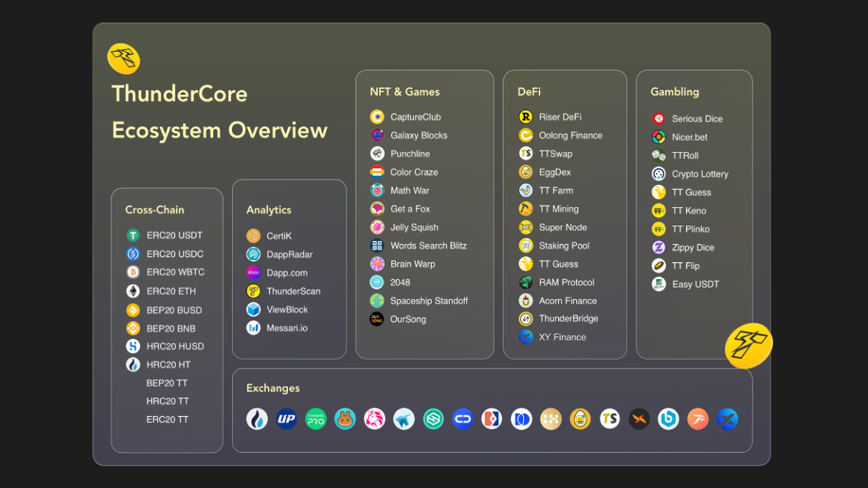Open the blue UP exchange icon

point(286,419)
